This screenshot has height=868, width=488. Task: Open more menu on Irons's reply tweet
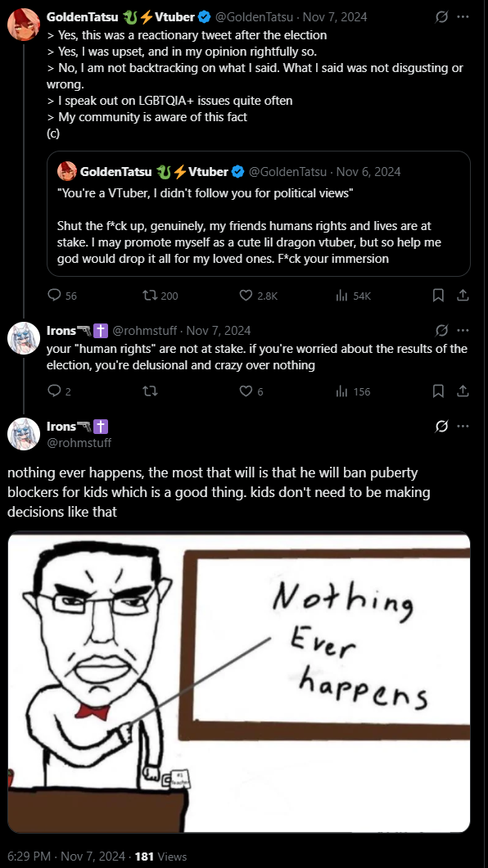point(463,331)
